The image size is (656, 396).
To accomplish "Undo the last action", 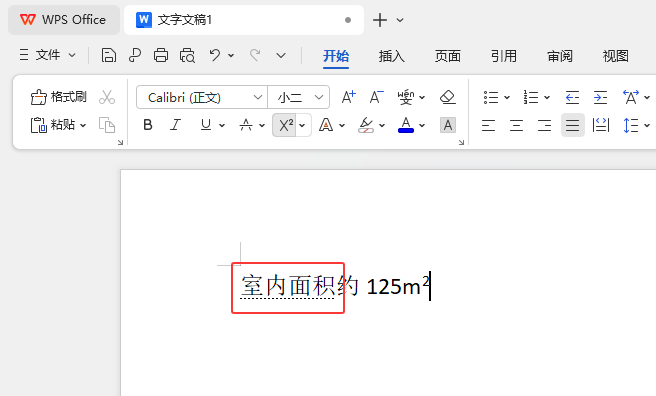I will (x=215, y=55).
